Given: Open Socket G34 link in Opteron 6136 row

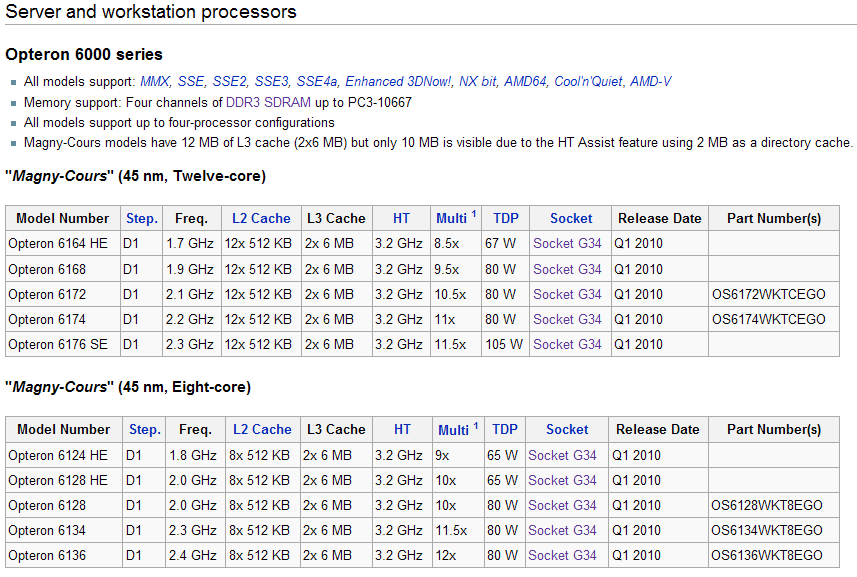Looking at the screenshot, I should 562,555.
